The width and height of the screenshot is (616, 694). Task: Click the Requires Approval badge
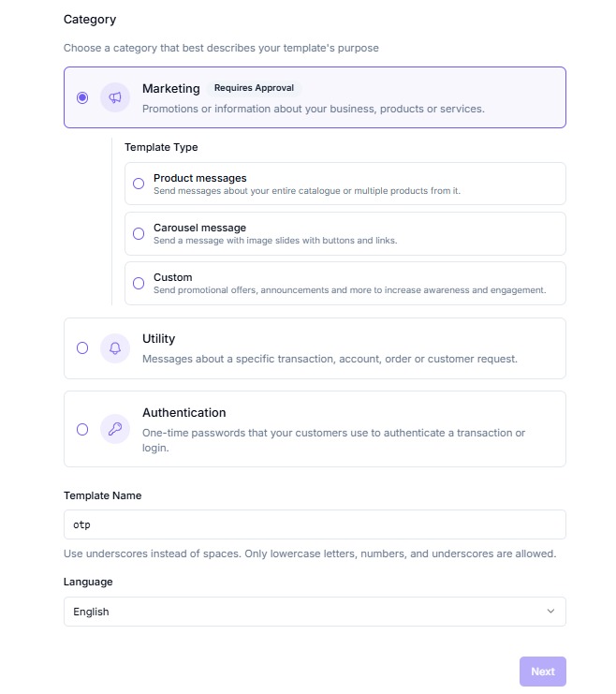[x=254, y=88]
